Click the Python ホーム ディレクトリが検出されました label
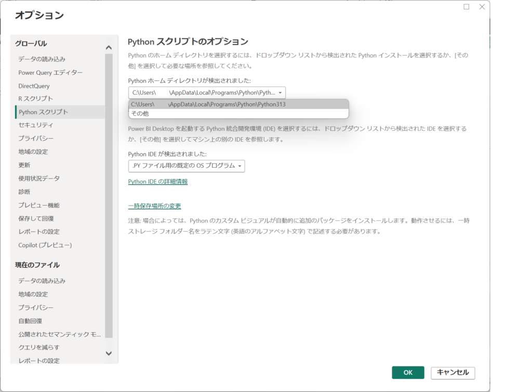Image resolution: width=532 pixels, height=392 pixels. (189, 80)
